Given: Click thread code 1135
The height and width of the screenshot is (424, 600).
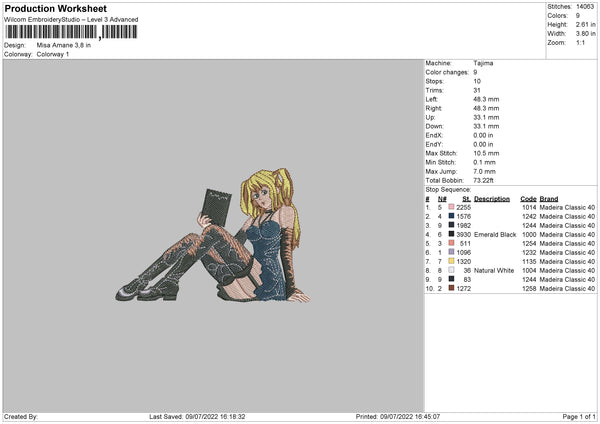Looking at the screenshot, I should coord(529,261).
